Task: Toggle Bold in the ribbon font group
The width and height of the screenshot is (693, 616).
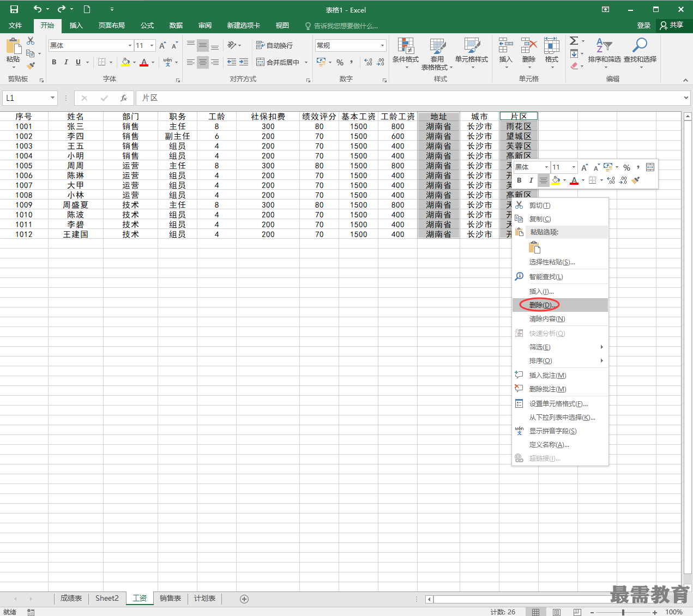Action: point(54,62)
